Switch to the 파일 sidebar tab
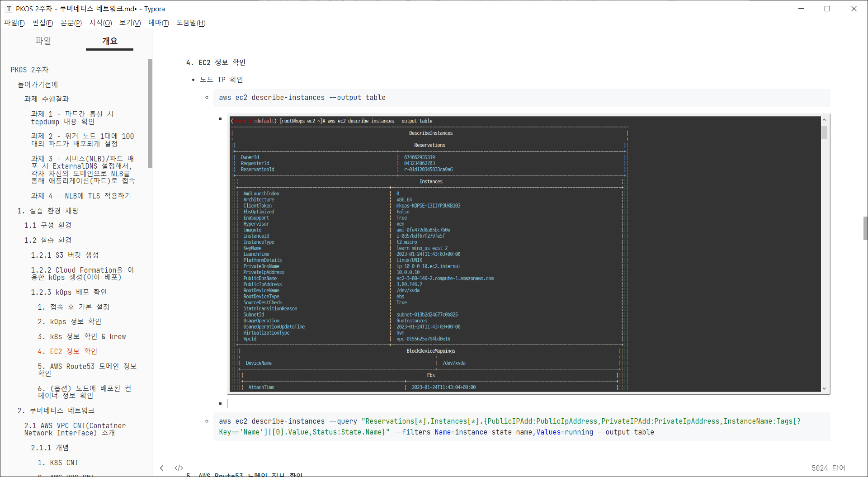Screen dimensions: 868x477 43,40
